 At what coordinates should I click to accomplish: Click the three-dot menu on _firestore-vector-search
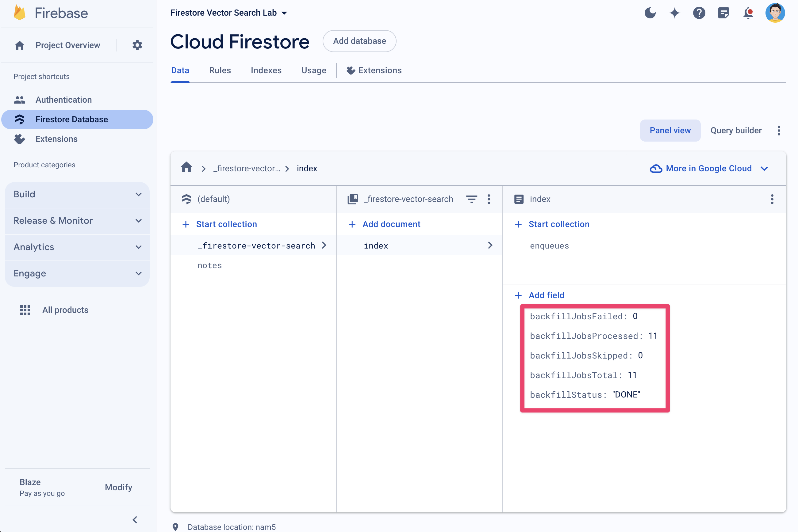tap(490, 199)
